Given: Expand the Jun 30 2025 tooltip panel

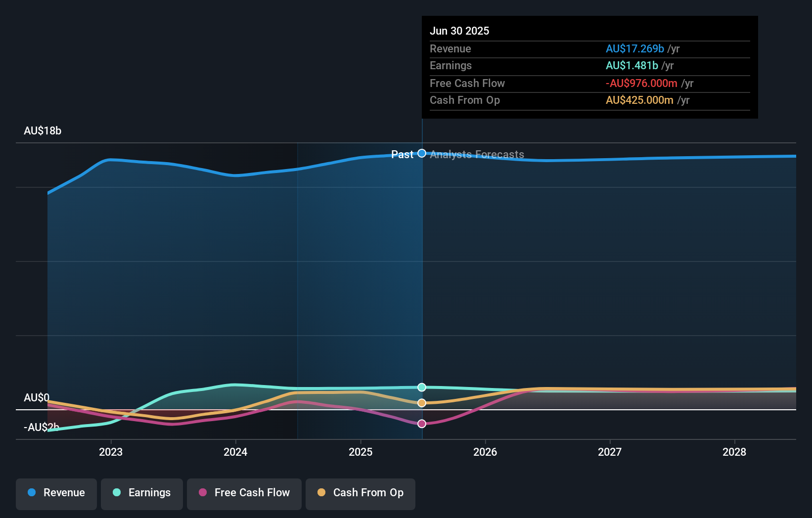Looking at the screenshot, I should point(589,67).
